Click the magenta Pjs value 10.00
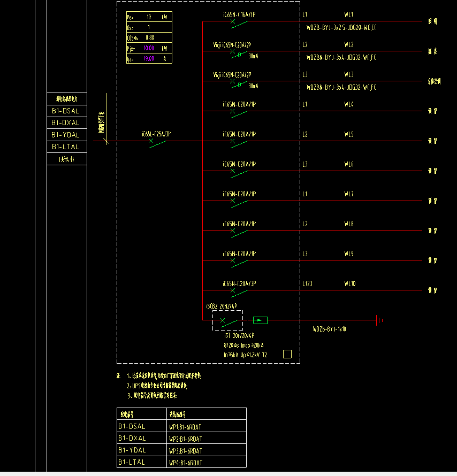Viewport: 457px width, 476px height. (x=149, y=48)
